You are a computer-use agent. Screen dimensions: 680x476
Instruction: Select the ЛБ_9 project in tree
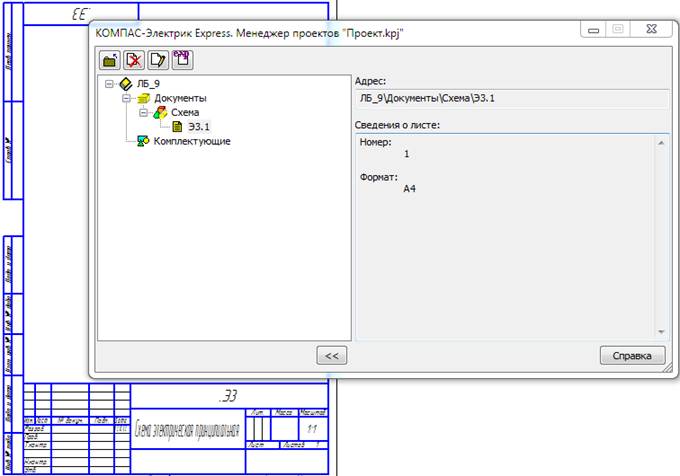click(148, 84)
